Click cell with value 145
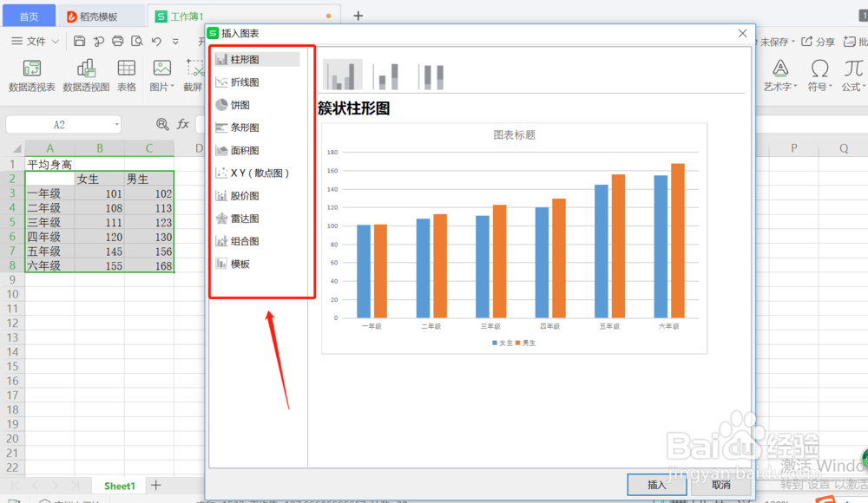 (100, 251)
